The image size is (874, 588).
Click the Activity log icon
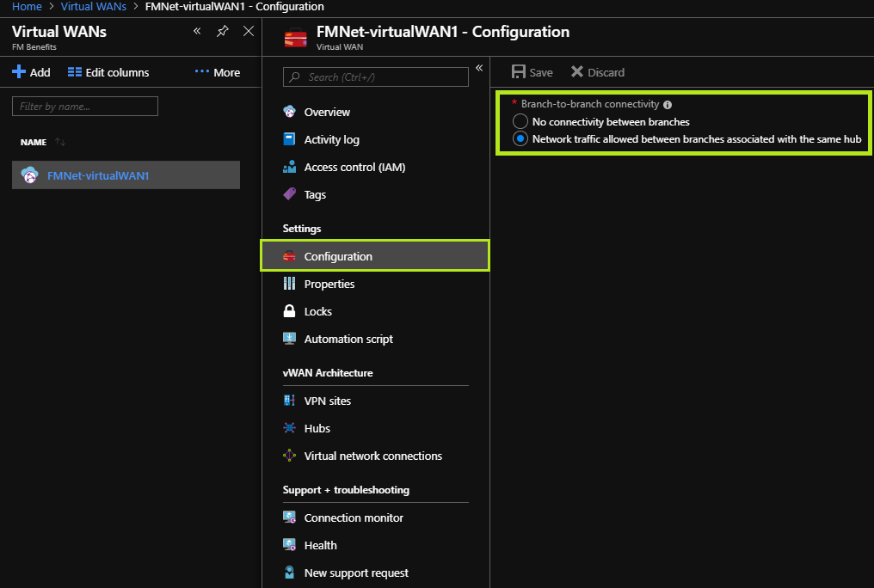[289, 139]
